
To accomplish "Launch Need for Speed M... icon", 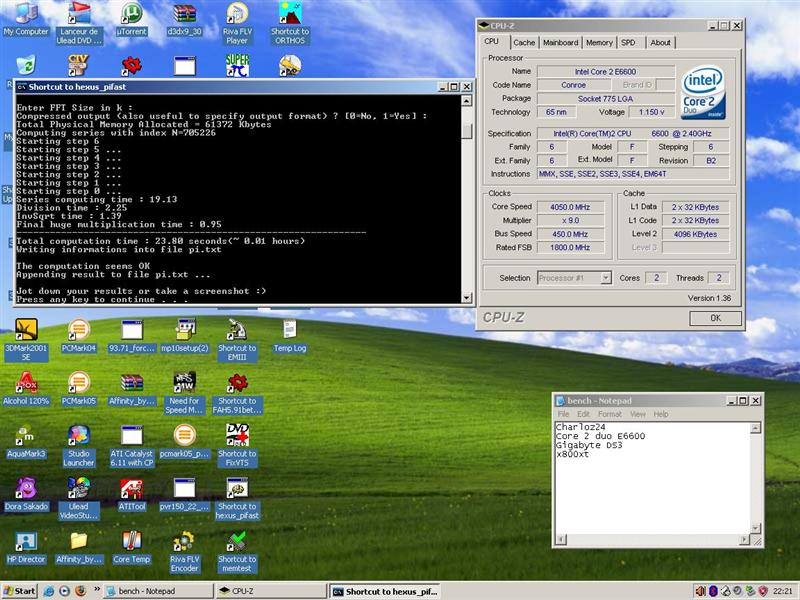I will (184, 392).
